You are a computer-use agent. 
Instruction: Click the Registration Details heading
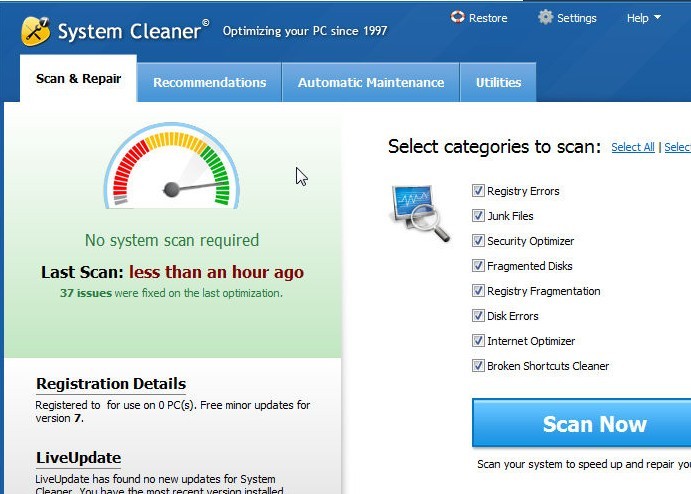(x=111, y=384)
